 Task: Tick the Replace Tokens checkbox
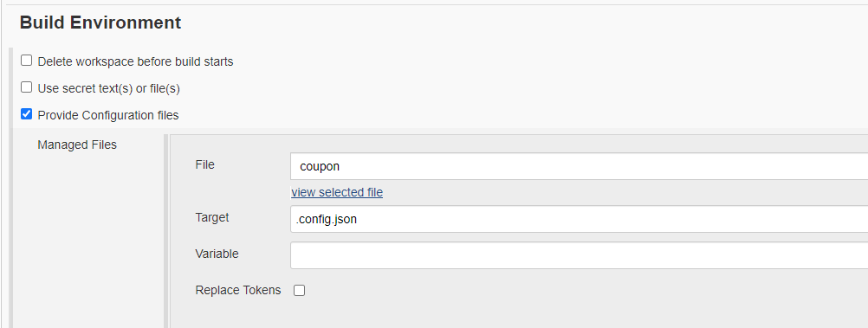tap(299, 291)
